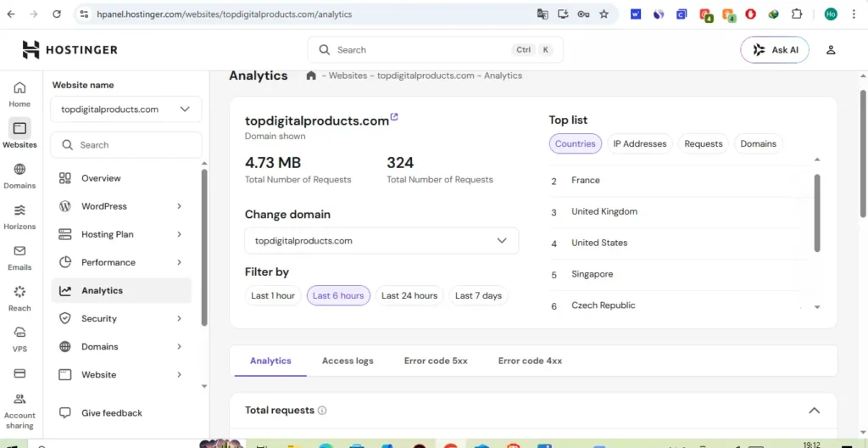Click the Hostinger logo

pos(70,50)
